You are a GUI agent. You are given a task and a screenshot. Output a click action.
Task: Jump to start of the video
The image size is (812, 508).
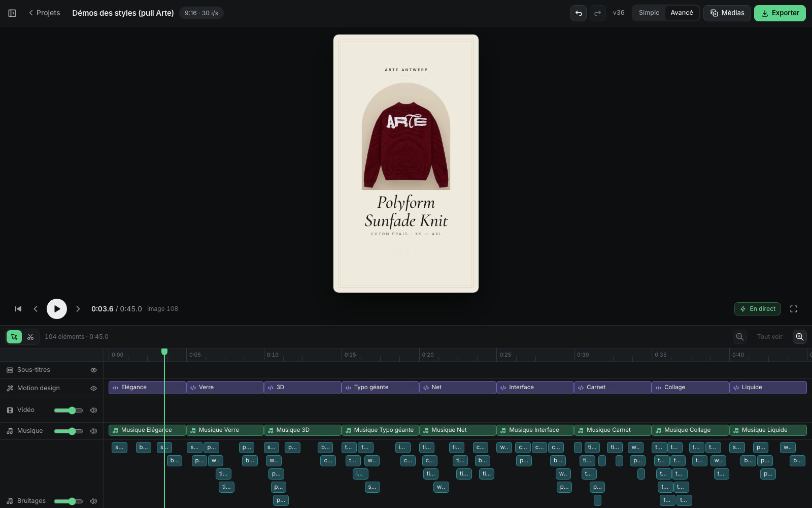click(x=18, y=309)
